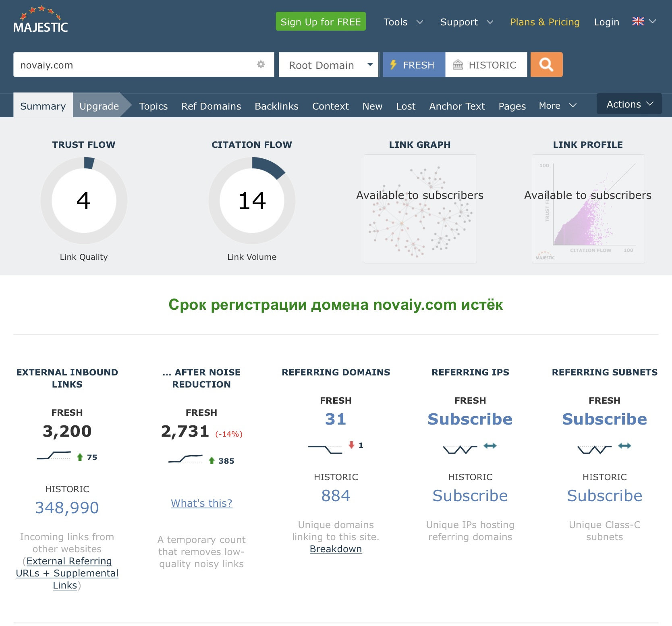Click fresh Subscribe under Referring Subnets
Viewport: 672px width, 626px height.
(x=604, y=419)
